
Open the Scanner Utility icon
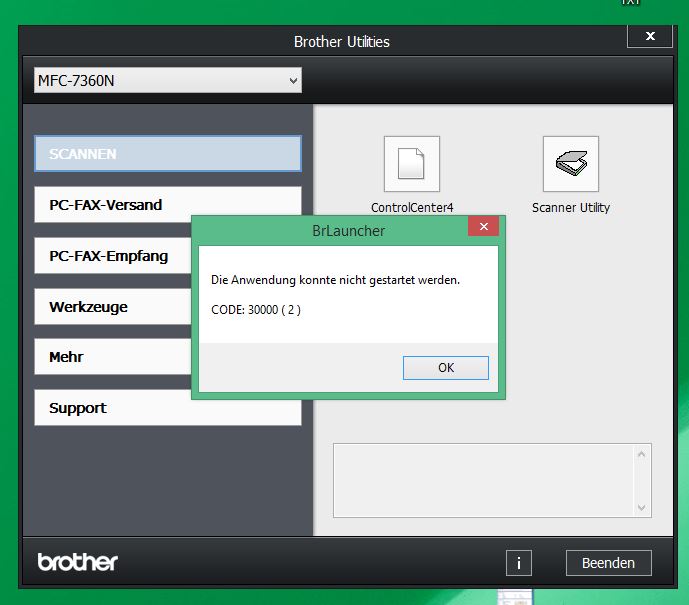(570, 164)
